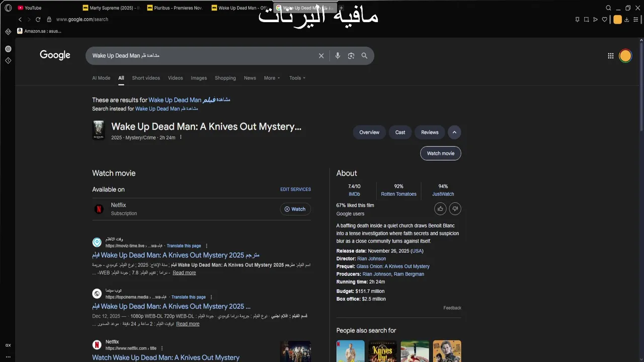Image resolution: width=644 pixels, height=362 pixels.
Task: Click the heart bookmark icon in toolbar
Action: 605,20
